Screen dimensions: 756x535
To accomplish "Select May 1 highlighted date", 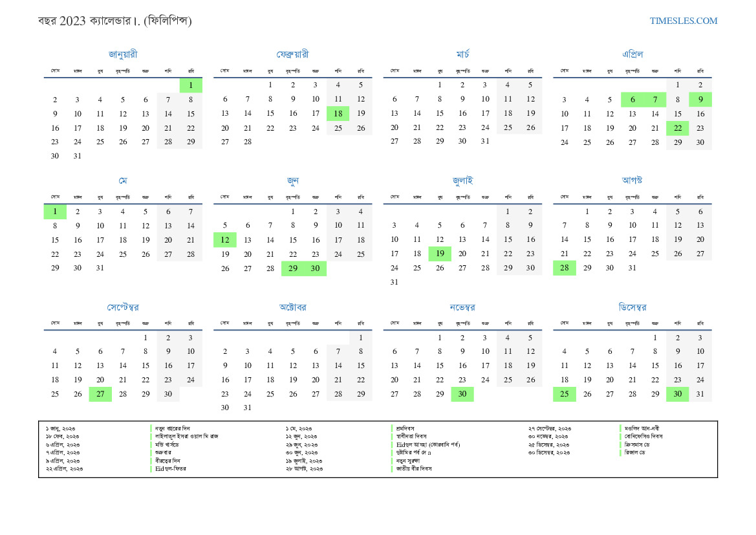I will (x=55, y=212).
